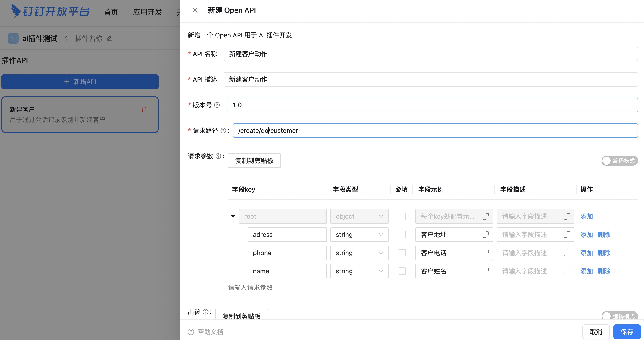The width and height of the screenshot is (644, 340).
Task: Focus the API 描述 input field
Action: [x=430, y=79]
